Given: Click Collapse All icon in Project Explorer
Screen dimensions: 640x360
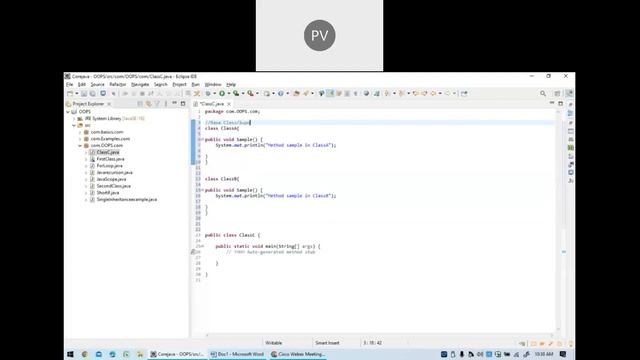Looking at the screenshot, I should 140,104.
